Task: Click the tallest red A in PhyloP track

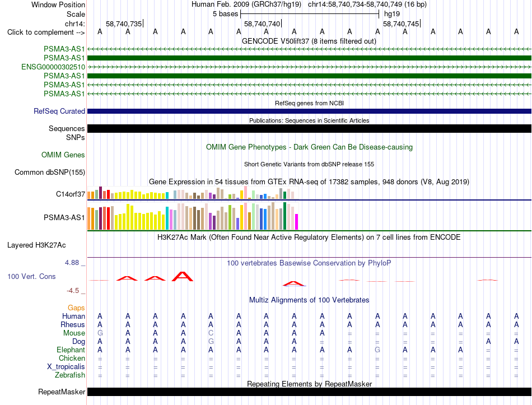Action: click(183, 276)
